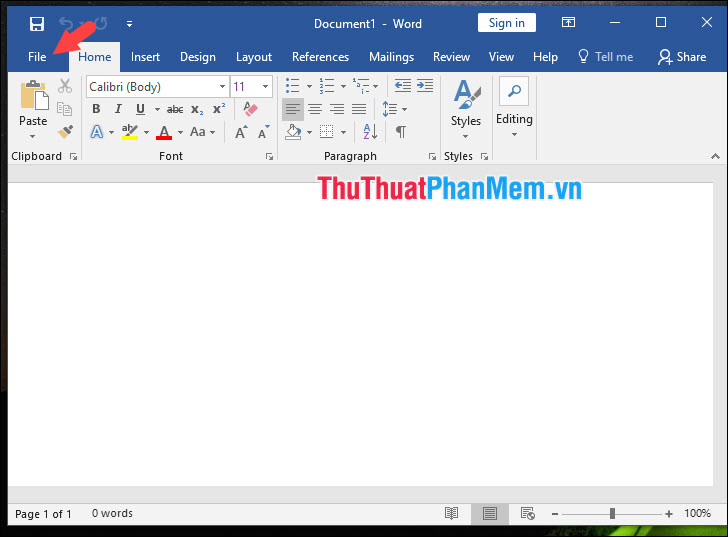
Task: Select the Format Painter brush
Action: [x=65, y=131]
